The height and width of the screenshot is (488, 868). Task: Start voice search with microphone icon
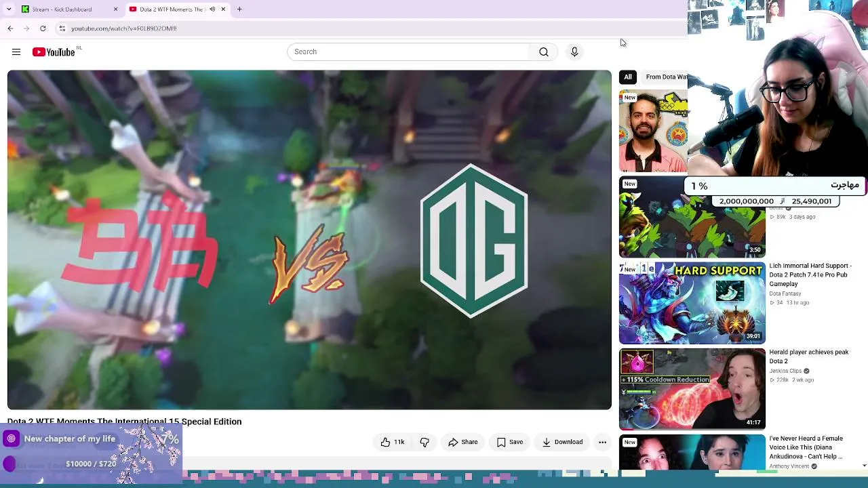pos(574,52)
